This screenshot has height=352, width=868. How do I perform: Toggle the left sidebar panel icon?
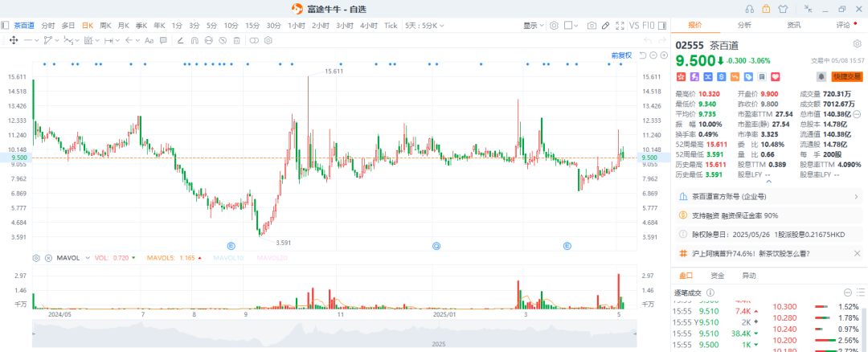(x=5, y=26)
